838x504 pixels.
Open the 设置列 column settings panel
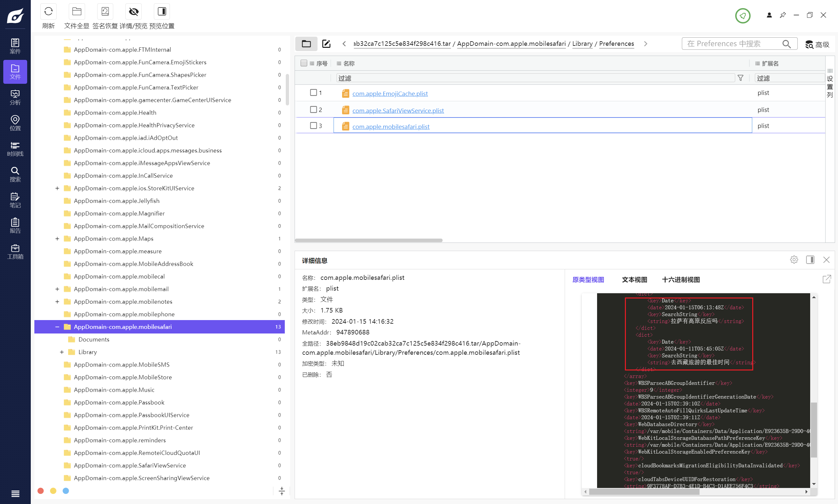click(x=830, y=83)
